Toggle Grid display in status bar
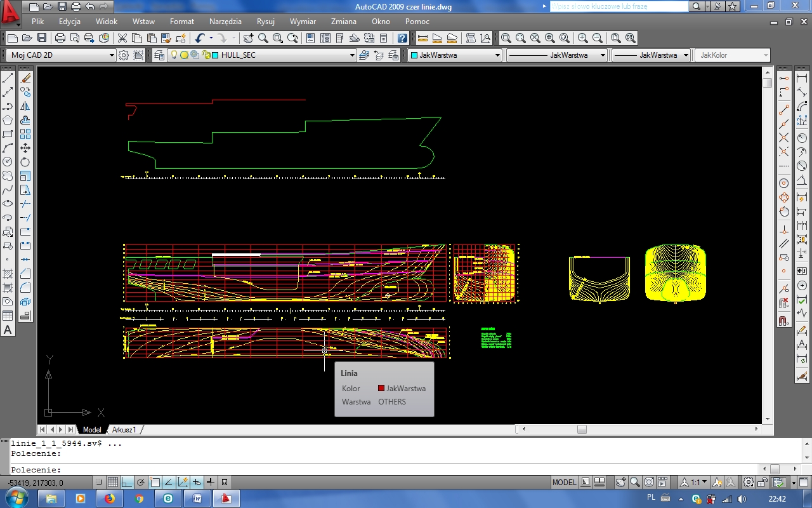 [x=112, y=482]
